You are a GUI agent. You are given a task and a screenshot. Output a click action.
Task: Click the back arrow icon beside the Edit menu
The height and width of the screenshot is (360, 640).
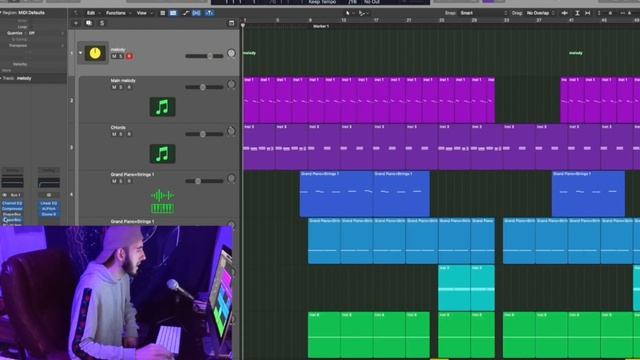pyautogui.click(x=76, y=13)
